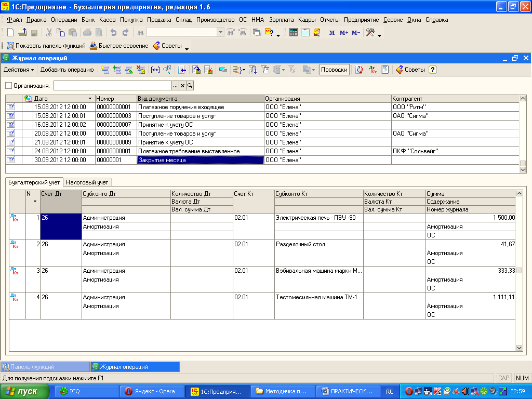Image resolution: width=532 pixels, height=399 pixels.
Task: Expand the go-to structure dropdown arrow
Action: click(x=243, y=70)
